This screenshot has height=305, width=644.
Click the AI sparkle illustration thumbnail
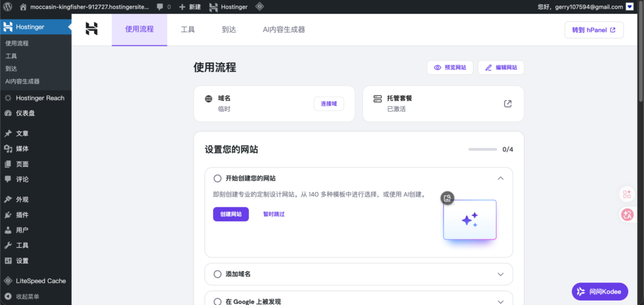coord(470,220)
